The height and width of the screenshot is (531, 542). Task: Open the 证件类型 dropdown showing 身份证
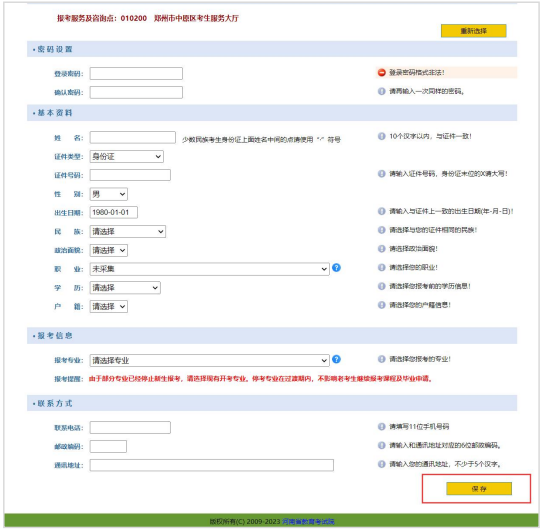tap(127, 156)
